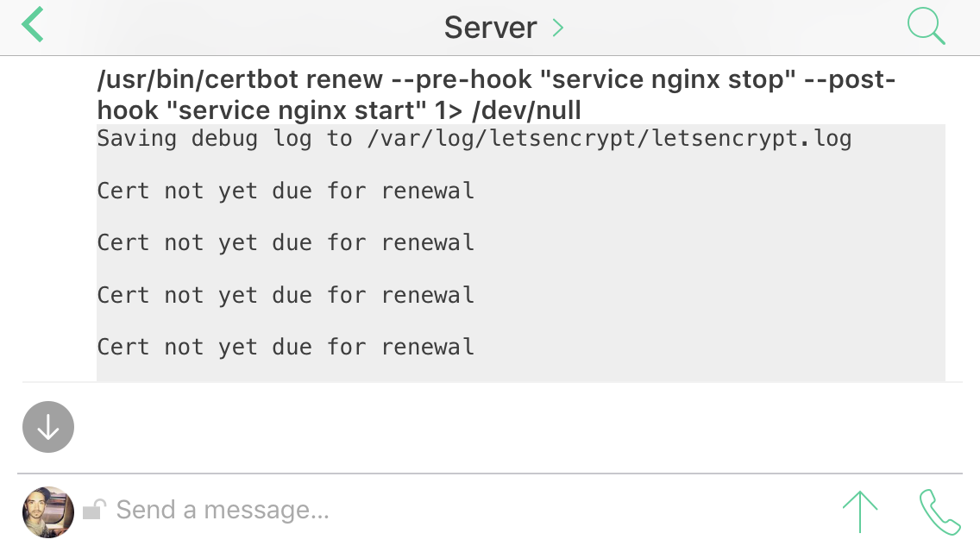Select second 'Cert not yet due' line

click(286, 242)
